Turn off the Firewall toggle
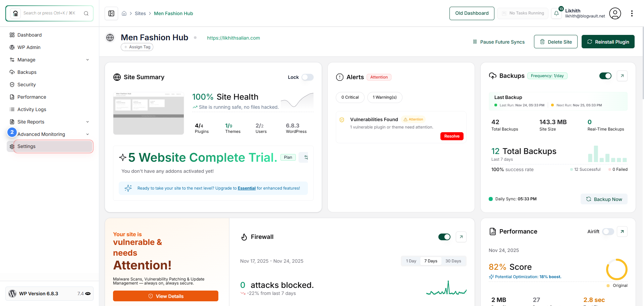The image size is (644, 306). pos(444,237)
